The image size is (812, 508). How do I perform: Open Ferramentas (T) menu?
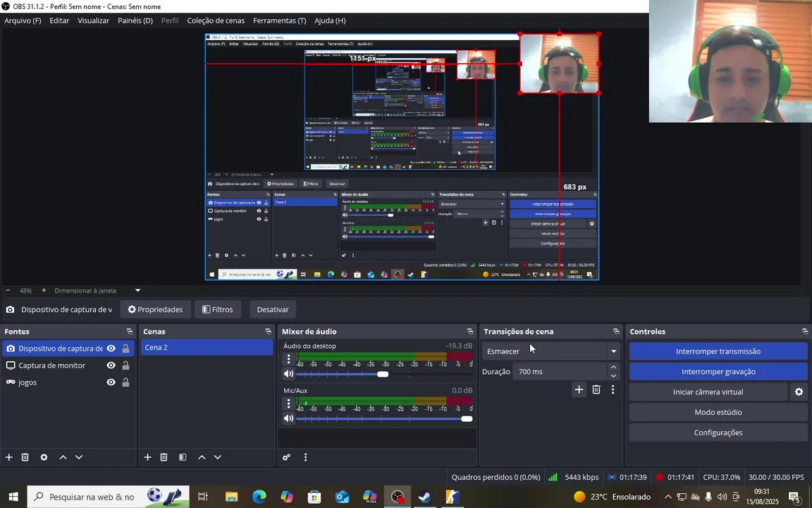point(280,20)
